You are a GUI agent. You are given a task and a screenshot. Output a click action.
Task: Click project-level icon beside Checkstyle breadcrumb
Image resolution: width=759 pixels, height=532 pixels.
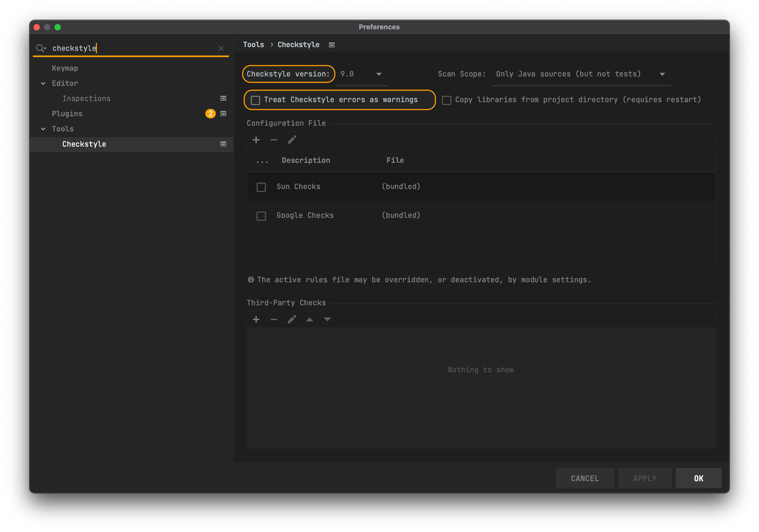(332, 45)
